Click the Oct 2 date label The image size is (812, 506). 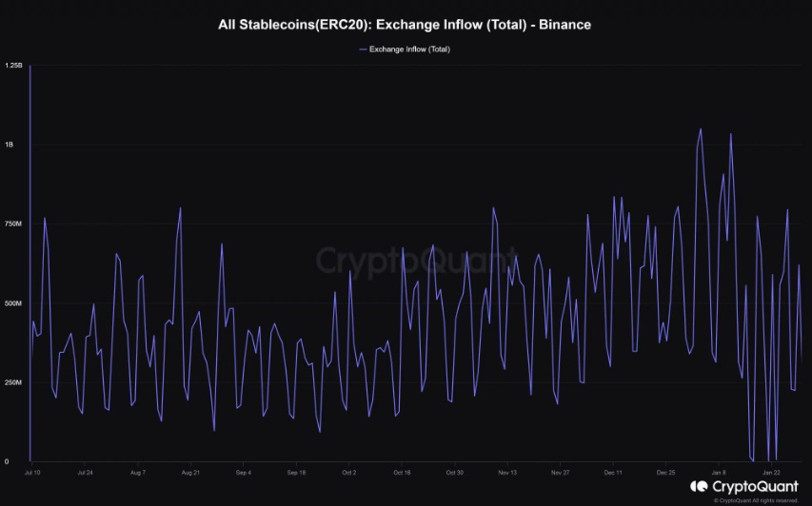[x=349, y=473]
